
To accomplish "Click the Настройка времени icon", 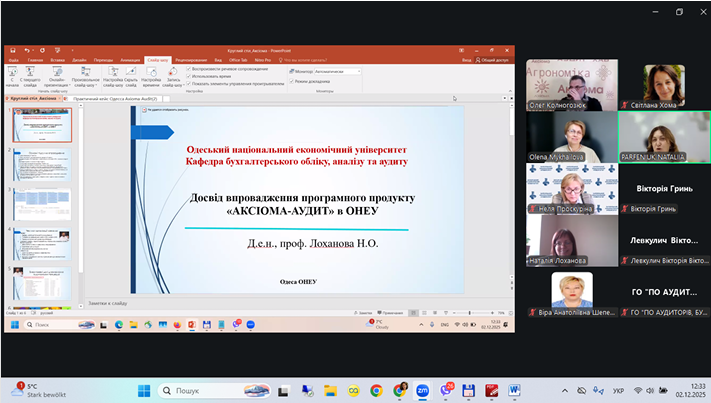I will pos(151,77).
